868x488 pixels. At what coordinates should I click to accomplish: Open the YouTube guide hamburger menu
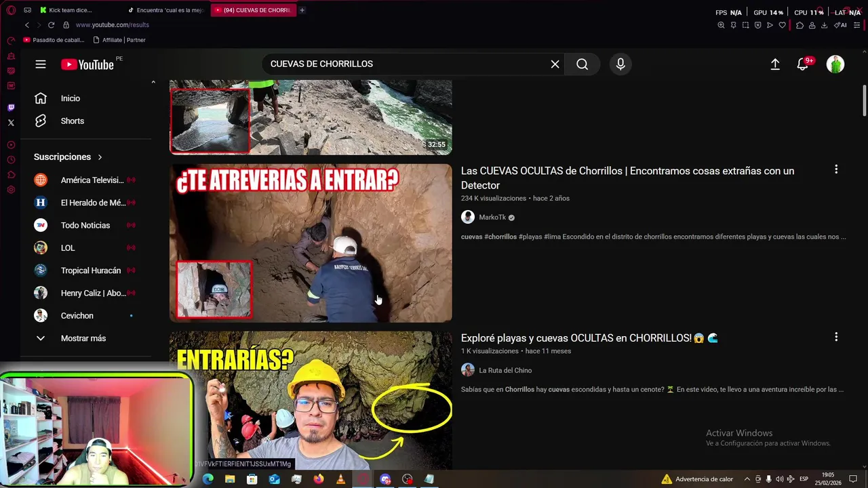(x=41, y=64)
